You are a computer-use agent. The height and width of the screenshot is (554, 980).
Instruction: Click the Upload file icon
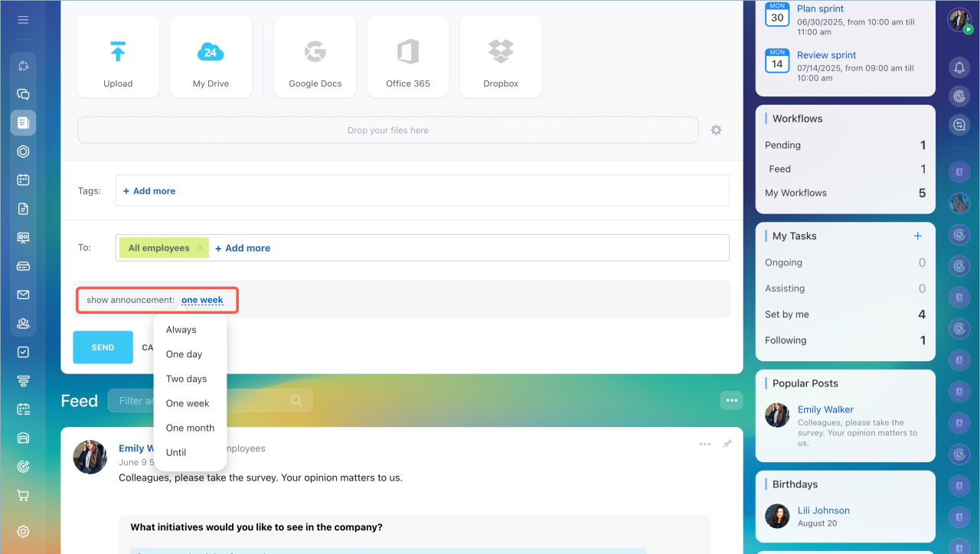(118, 57)
